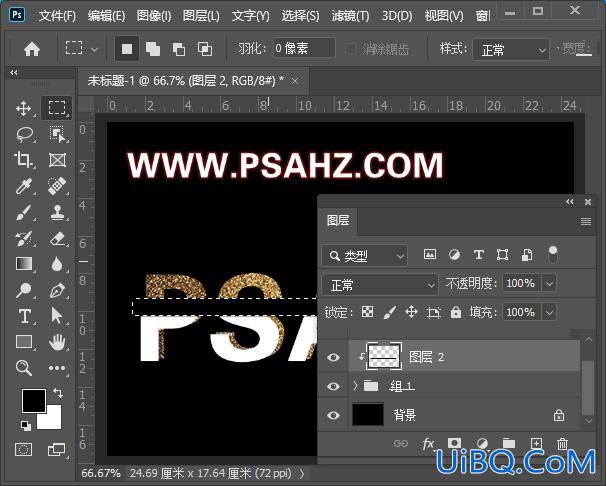Open the 图像(I) menu

coord(154,16)
